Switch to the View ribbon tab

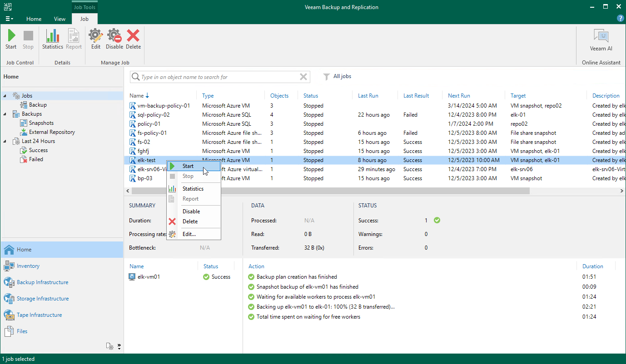[x=60, y=19]
